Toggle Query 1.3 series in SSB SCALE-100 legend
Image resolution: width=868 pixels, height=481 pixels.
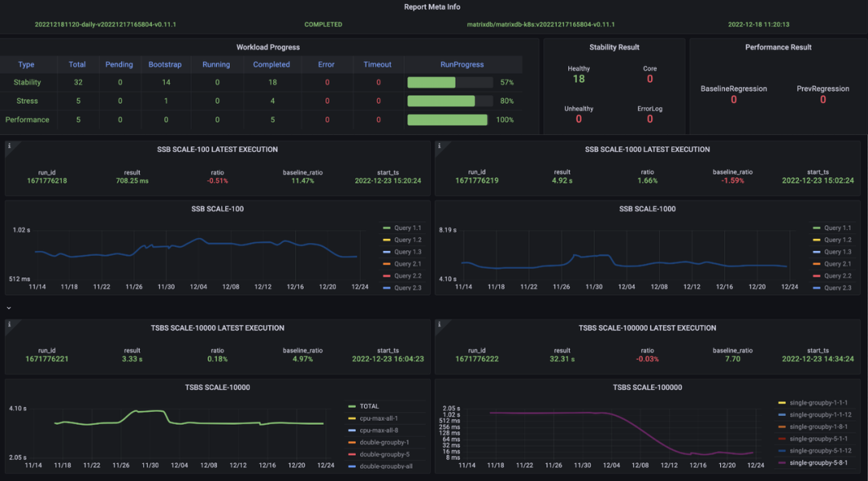pyautogui.click(x=408, y=252)
